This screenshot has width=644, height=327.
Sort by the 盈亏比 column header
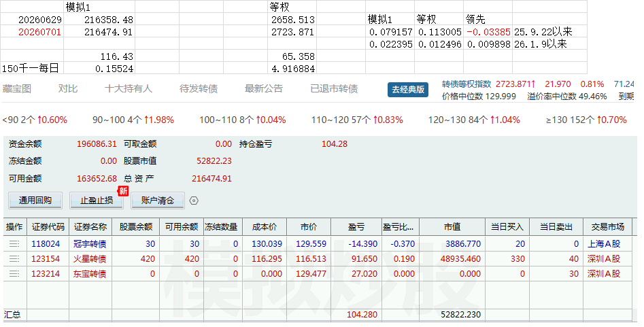click(x=401, y=227)
